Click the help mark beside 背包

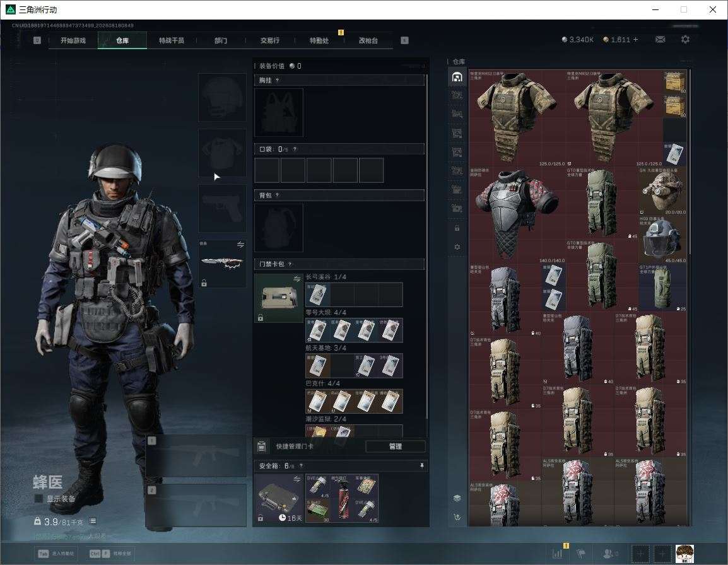coord(277,195)
